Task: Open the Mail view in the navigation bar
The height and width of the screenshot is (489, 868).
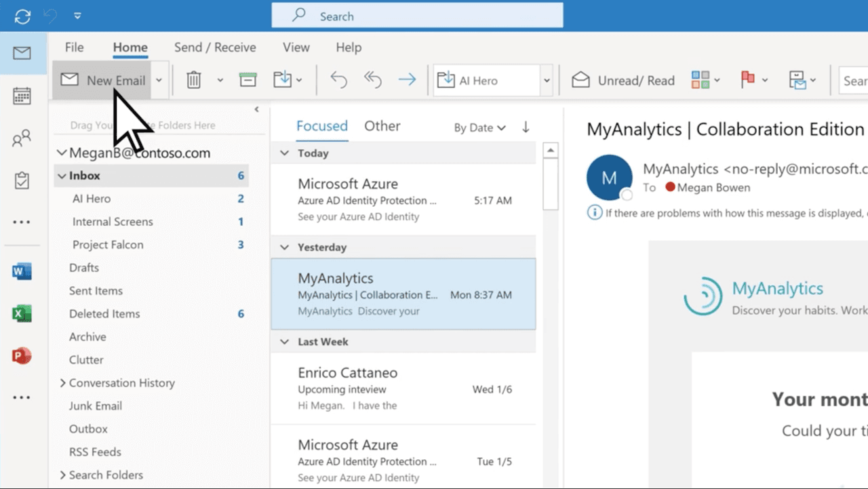Action: 22,52
